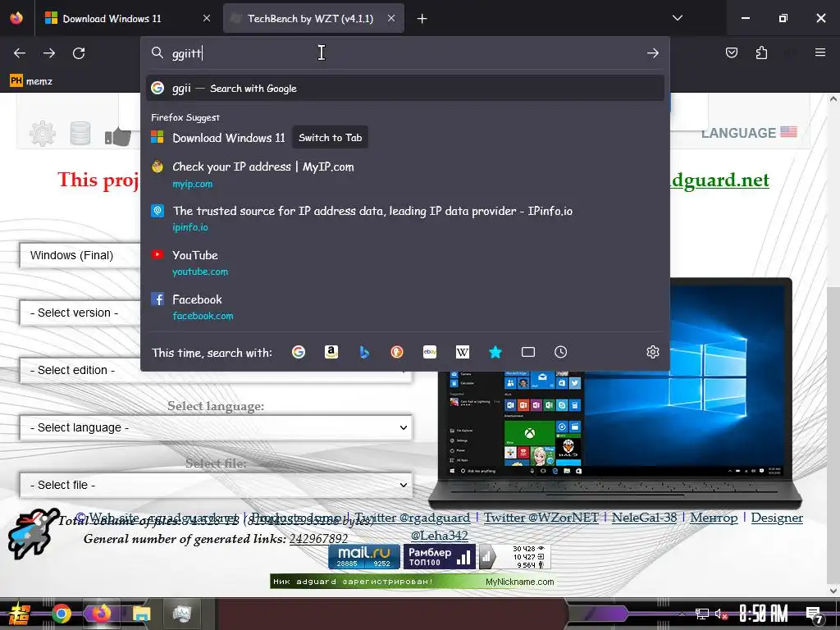Open the Pocket save icon
Screen dimensions: 840x630
(x=731, y=52)
